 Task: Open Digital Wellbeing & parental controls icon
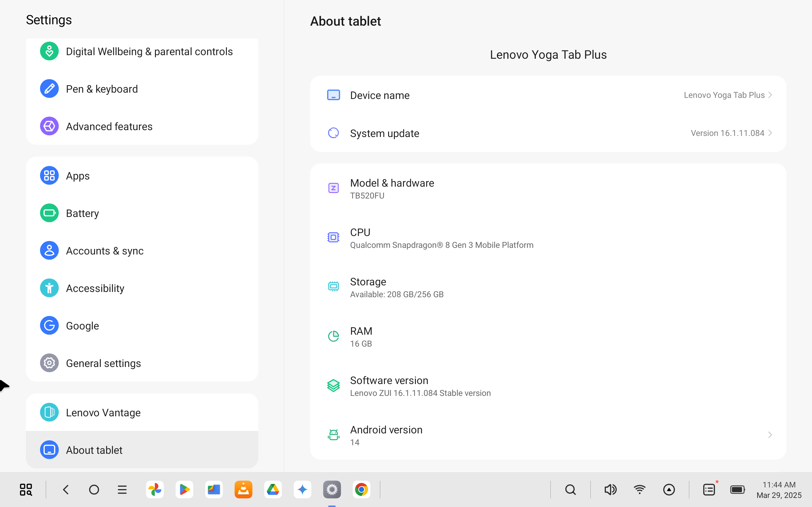point(49,51)
